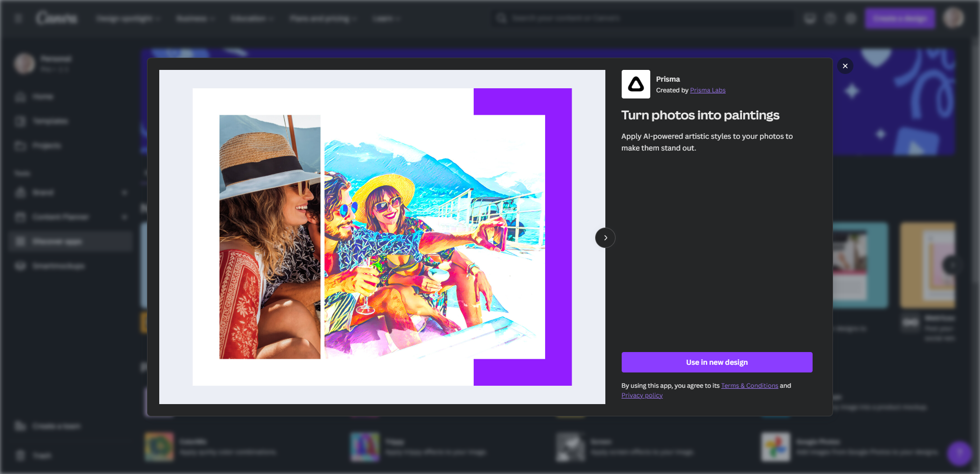Screen dimensions: 980x474
Task: Open the hamburger menu icon beside Canva logo
Action: [x=18, y=18]
